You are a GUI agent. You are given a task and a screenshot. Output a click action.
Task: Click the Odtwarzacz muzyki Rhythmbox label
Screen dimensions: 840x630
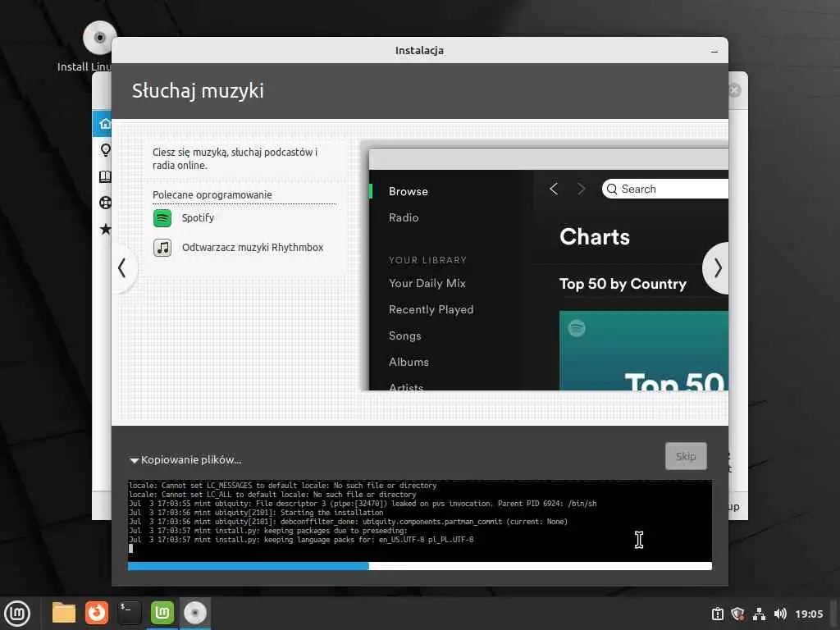point(253,248)
